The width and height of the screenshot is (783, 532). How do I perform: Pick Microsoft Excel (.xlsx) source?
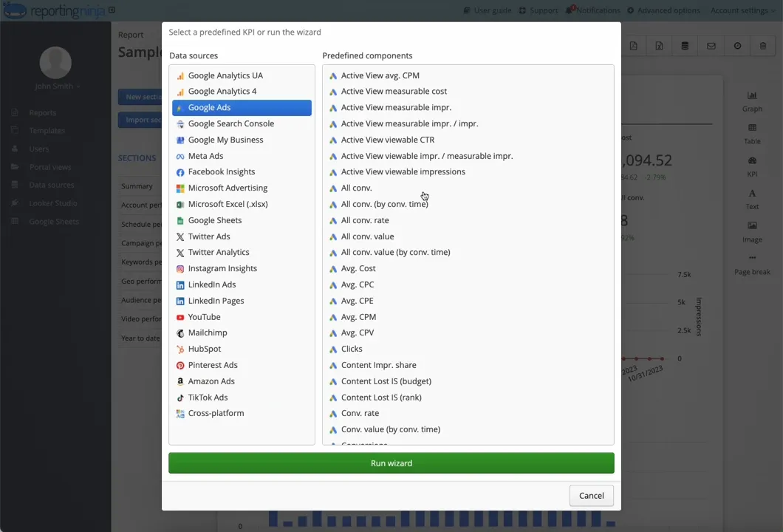pos(242,205)
